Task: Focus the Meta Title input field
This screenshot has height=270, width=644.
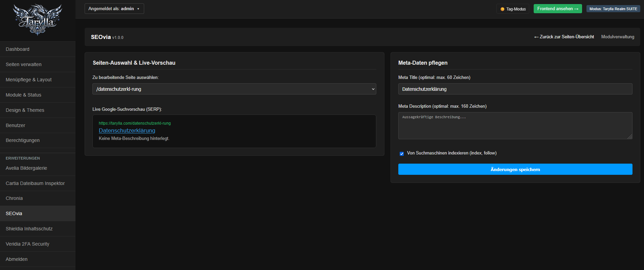Action: [x=515, y=89]
